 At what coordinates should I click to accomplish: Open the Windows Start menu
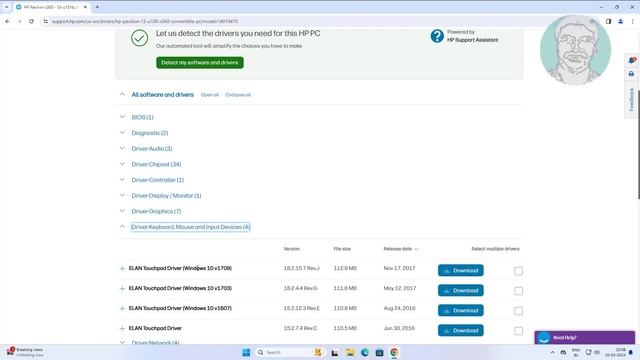point(246,352)
